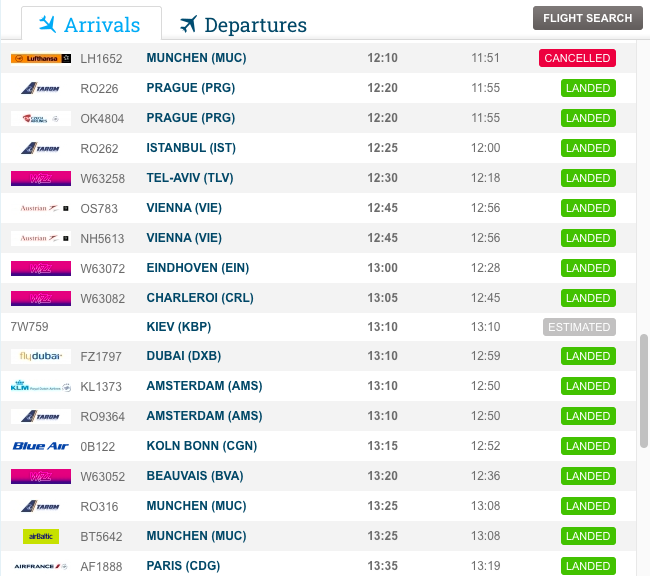Click the Estimated status badge for the Kiev flight
Image resolution: width=650 pixels, height=576 pixels.
click(x=579, y=327)
